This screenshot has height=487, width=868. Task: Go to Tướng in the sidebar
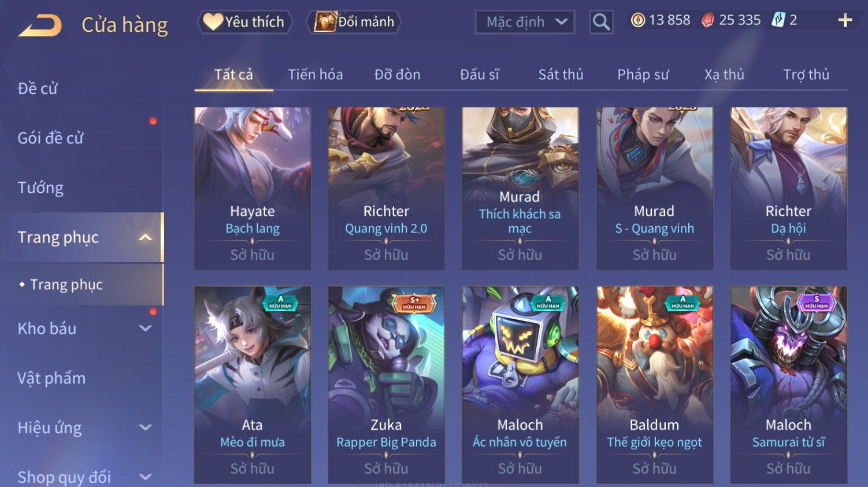pos(40,187)
